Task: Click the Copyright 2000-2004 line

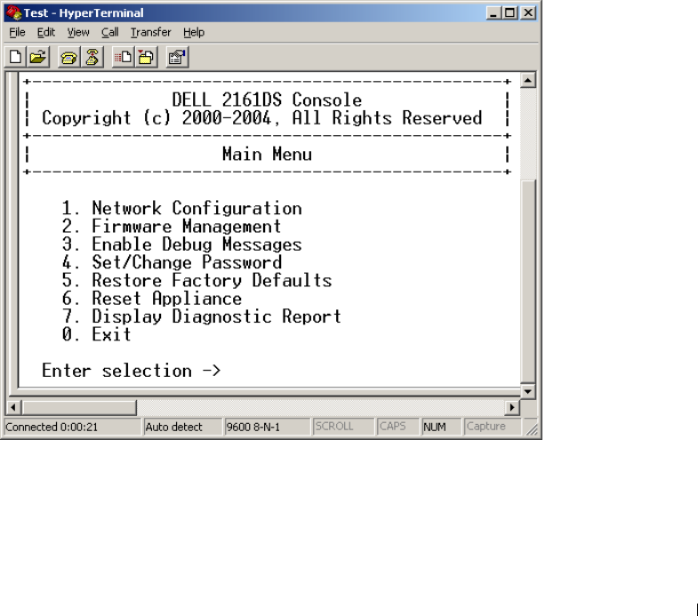Action: tap(261, 118)
